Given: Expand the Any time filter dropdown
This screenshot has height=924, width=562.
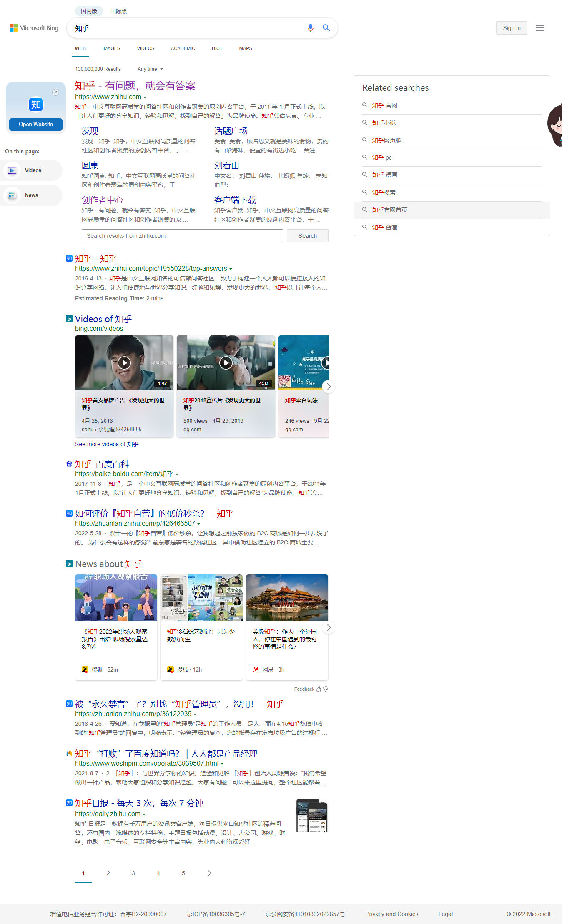Looking at the screenshot, I should coord(150,69).
